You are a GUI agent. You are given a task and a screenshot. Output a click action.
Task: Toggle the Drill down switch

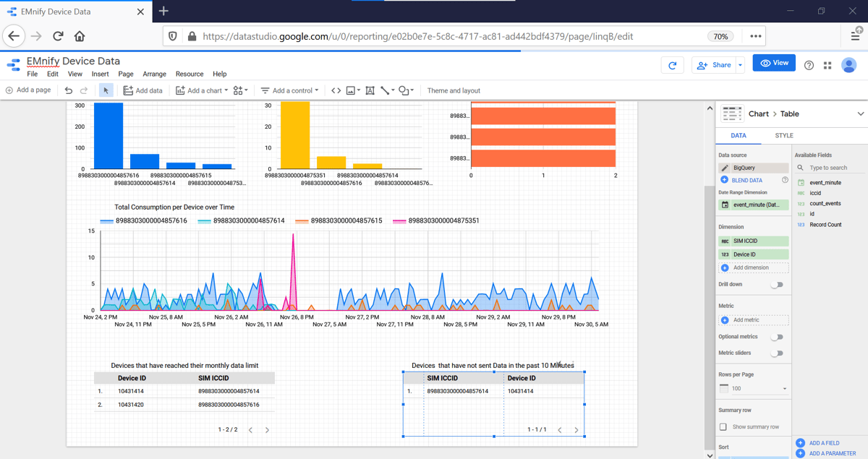776,285
